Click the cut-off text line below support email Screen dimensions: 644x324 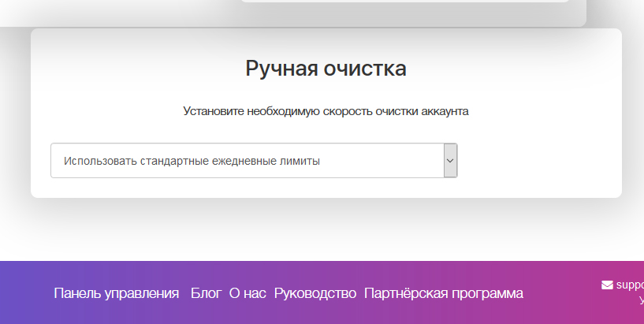(x=641, y=300)
